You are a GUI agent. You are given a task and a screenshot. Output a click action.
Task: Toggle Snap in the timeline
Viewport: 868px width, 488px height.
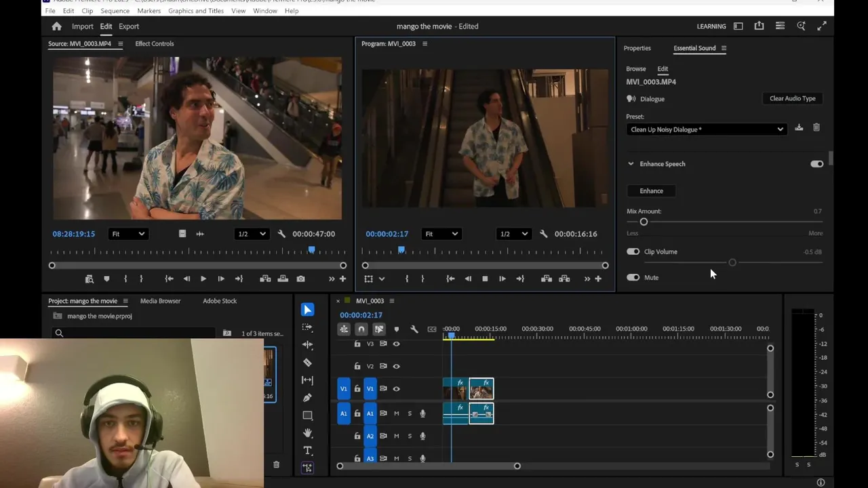click(x=361, y=329)
